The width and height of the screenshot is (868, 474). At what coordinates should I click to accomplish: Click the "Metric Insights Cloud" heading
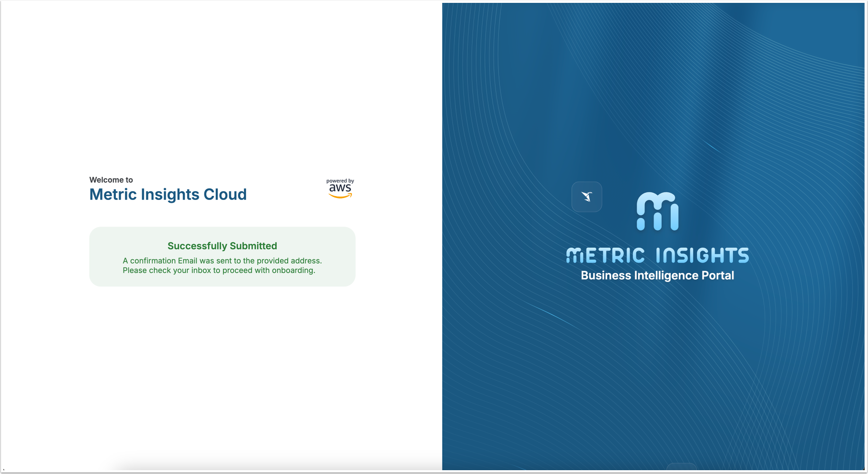pyautogui.click(x=168, y=195)
